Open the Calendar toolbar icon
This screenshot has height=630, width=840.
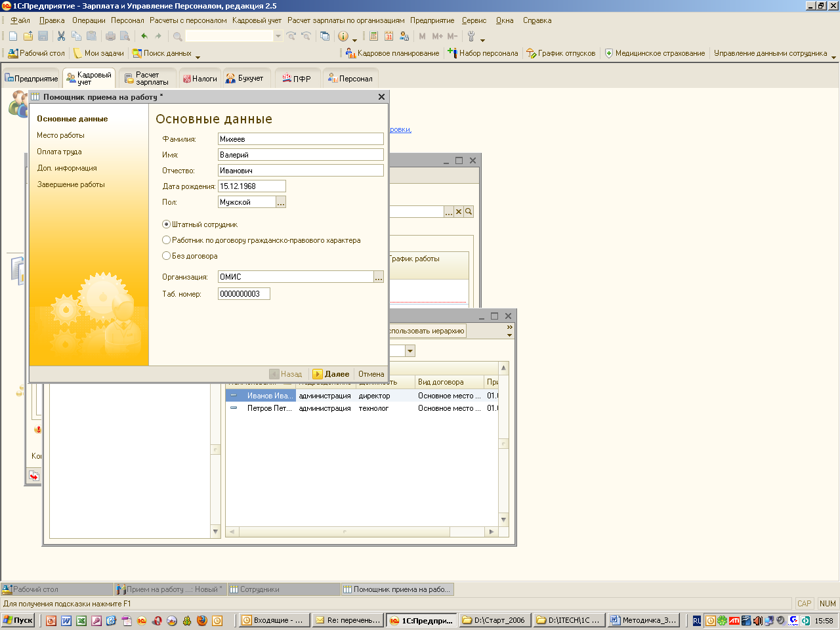point(389,36)
